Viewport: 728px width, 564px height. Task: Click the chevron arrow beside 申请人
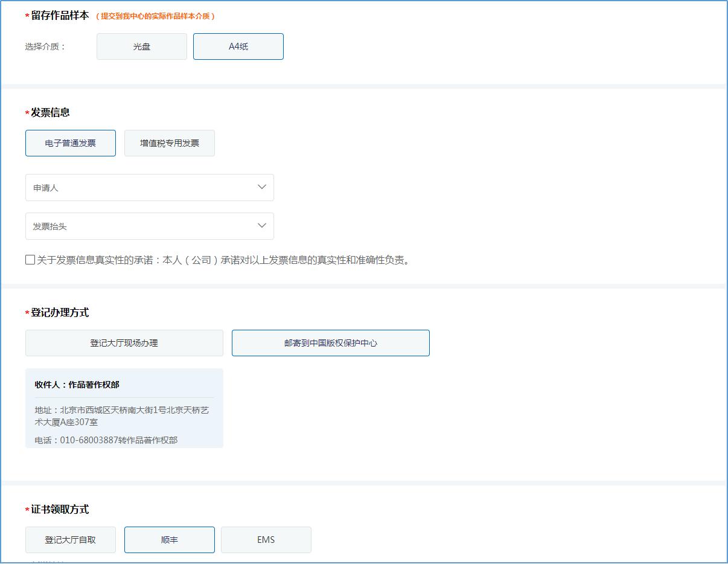tap(261, 187)
